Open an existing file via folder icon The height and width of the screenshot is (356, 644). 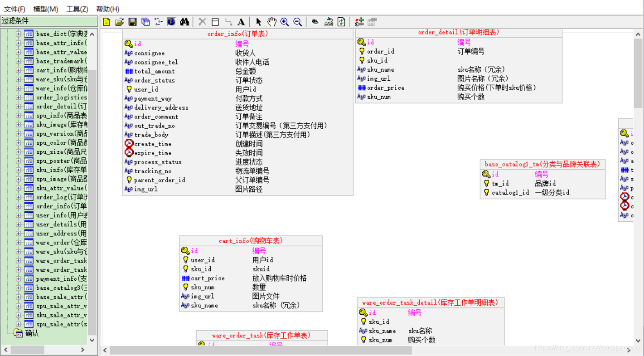(119, 22)
